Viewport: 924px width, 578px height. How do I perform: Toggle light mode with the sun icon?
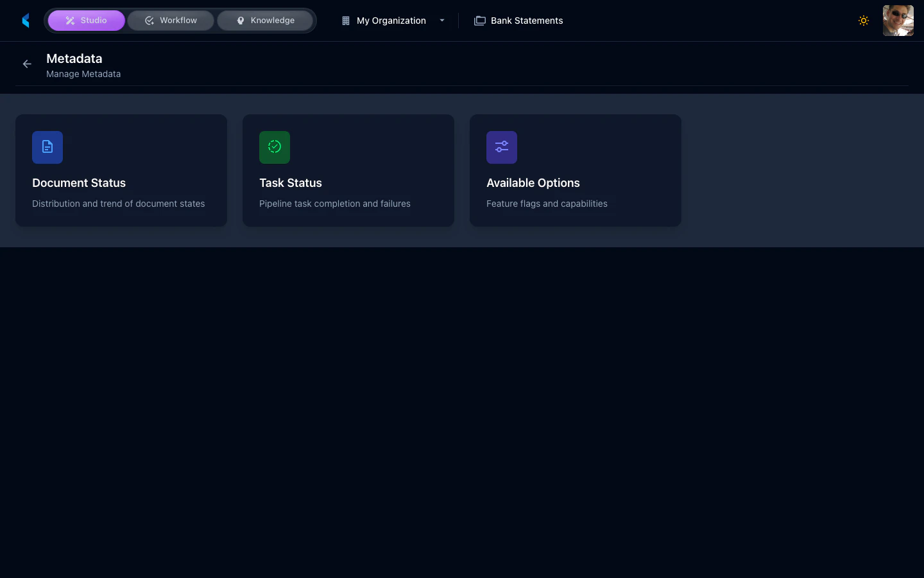[x=864, y=20]
